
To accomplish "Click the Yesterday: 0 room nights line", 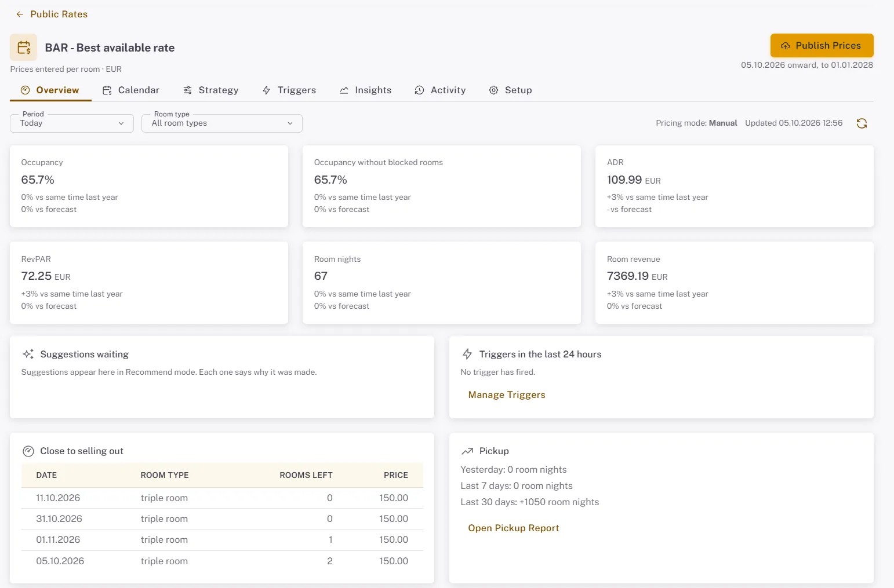I will 514,470.
